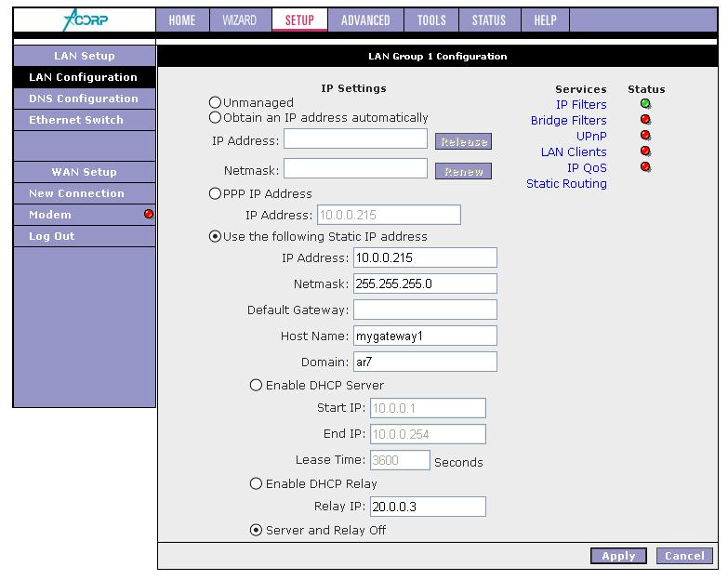Enable DHCP Server radio button
The height and width of the screenshot is (580, 728).
click(x=256, y=385)
